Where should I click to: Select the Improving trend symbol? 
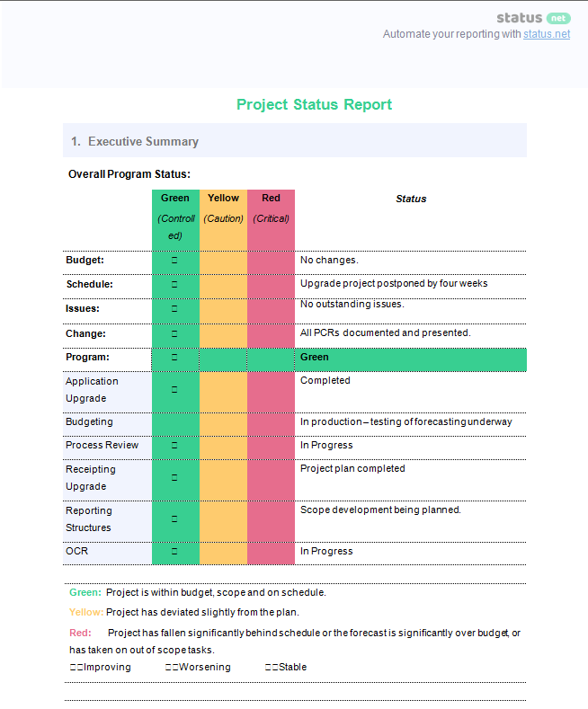click(76, 668)
